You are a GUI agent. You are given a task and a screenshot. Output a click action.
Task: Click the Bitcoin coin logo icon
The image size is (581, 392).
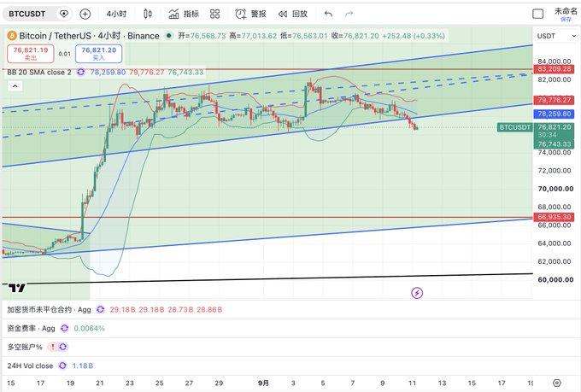pyautogui.click(x=12, y=36)
